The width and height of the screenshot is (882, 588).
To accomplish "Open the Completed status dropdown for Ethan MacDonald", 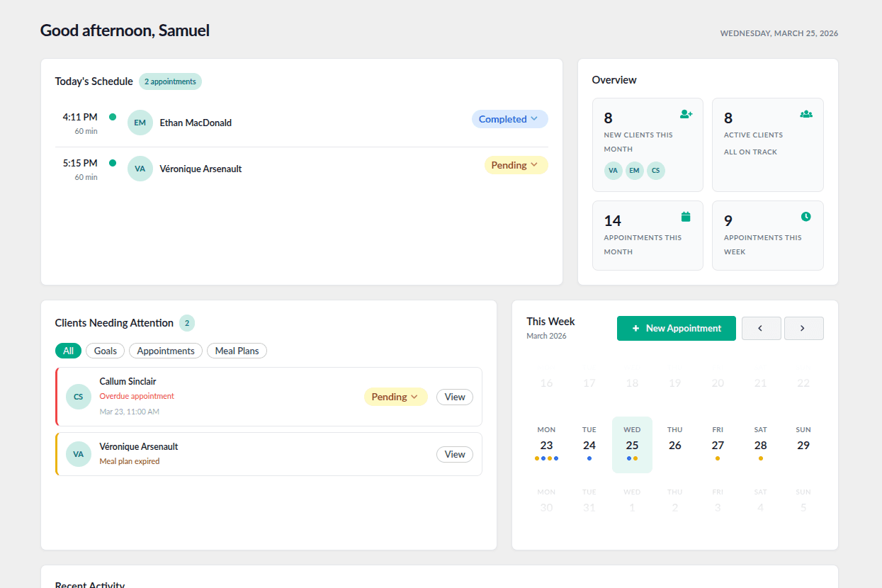I will point(509,119).
